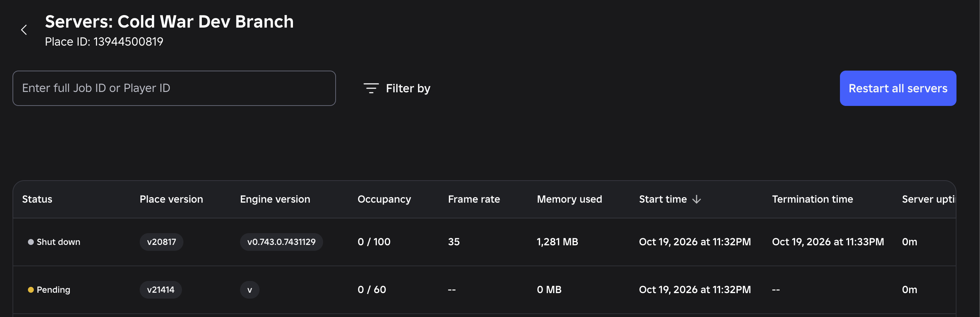Screen dimensions: 980x317
Task: Click memory value '0 MB'
Action: [549, 290]
